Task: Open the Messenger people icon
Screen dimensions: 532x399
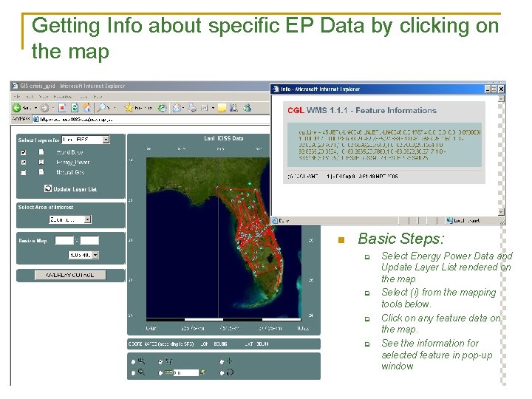Action: point(248,108)
